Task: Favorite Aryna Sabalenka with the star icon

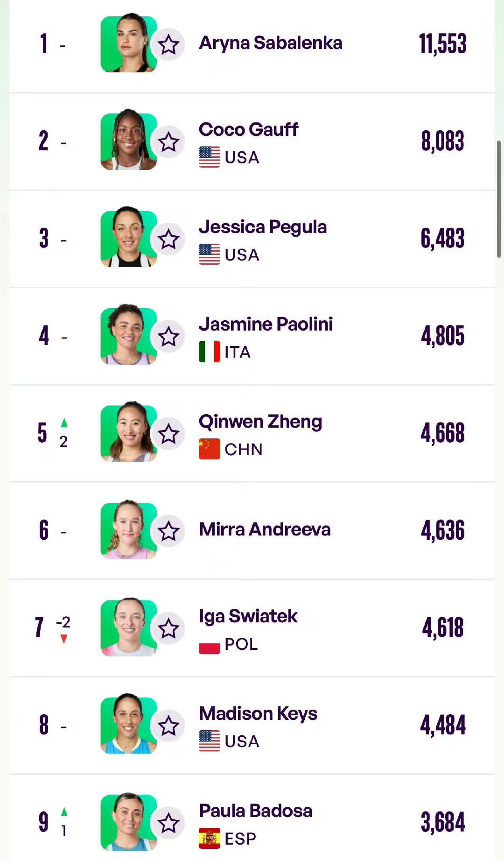Action: pyautogui.click(x=168, y=45)
